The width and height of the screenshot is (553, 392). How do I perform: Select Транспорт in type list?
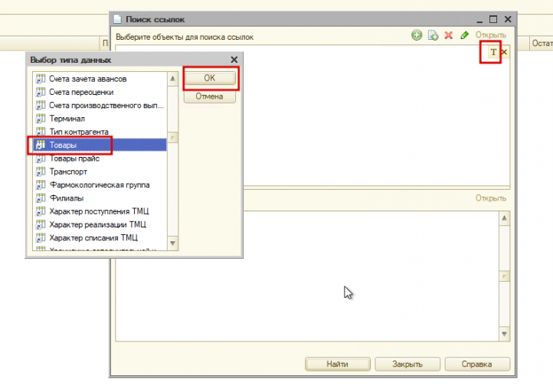100,171
